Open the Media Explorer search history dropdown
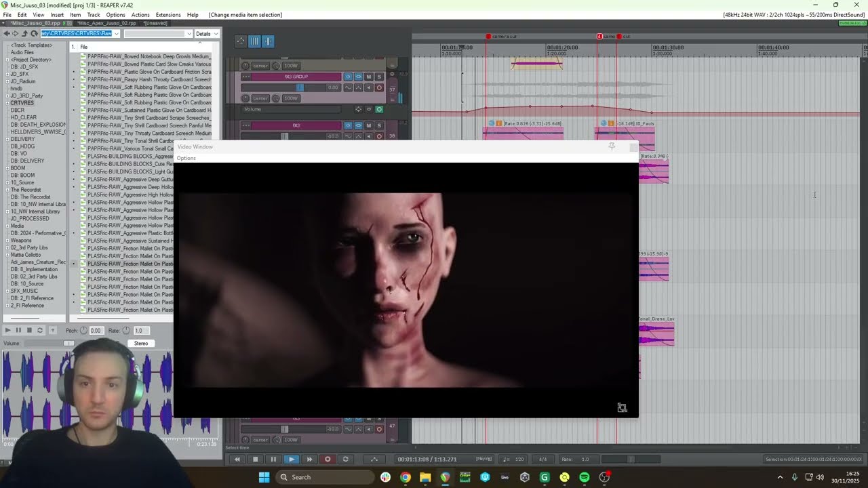The height and width of the screenshot is (488, 868). click(189, 34)
